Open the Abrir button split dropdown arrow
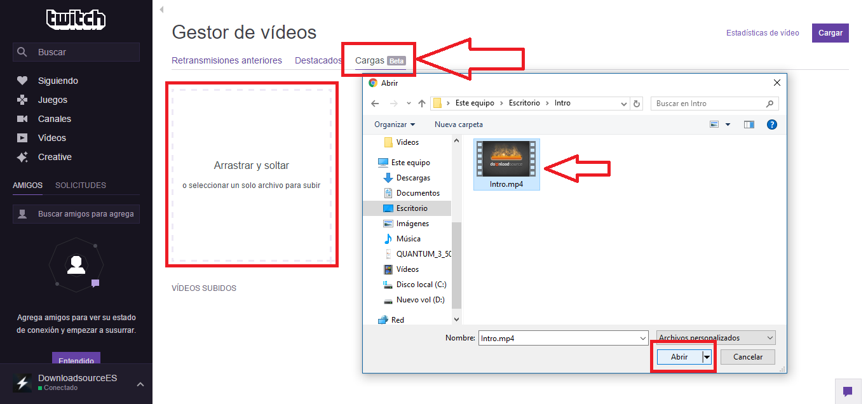Viewport: 868px width, 404px height. [707, 357]
